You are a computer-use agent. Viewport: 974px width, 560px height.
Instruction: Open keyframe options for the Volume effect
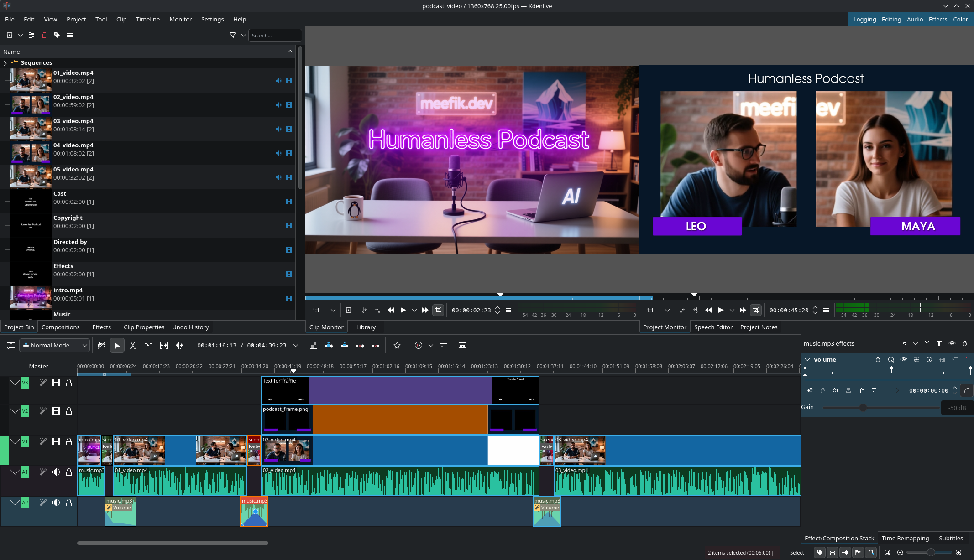878,360
